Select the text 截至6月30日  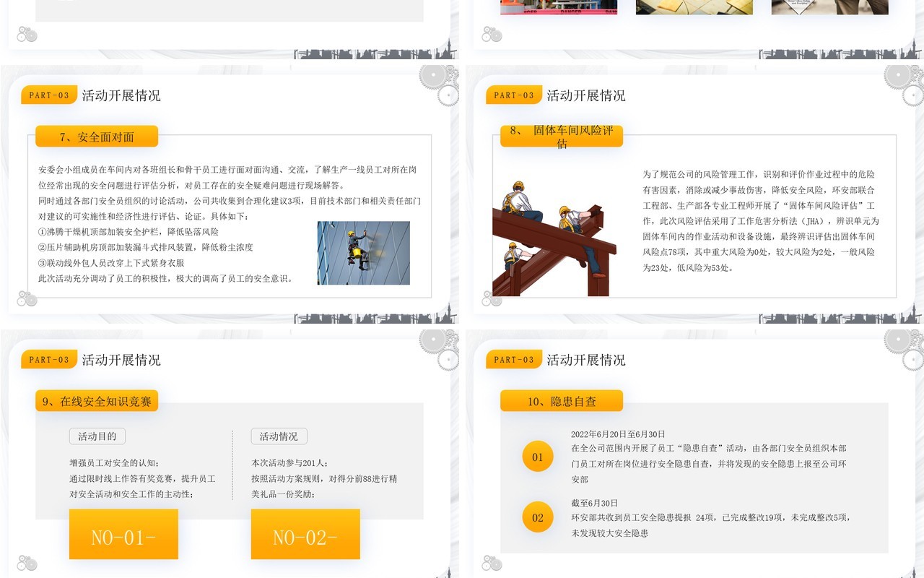click(595, 503)
